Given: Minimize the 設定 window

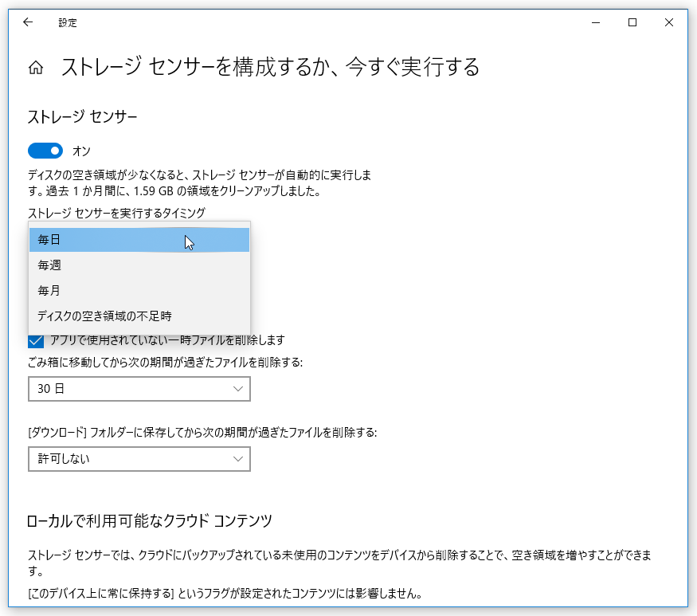Looking at the screenshot, I should (x=596, y=22).
